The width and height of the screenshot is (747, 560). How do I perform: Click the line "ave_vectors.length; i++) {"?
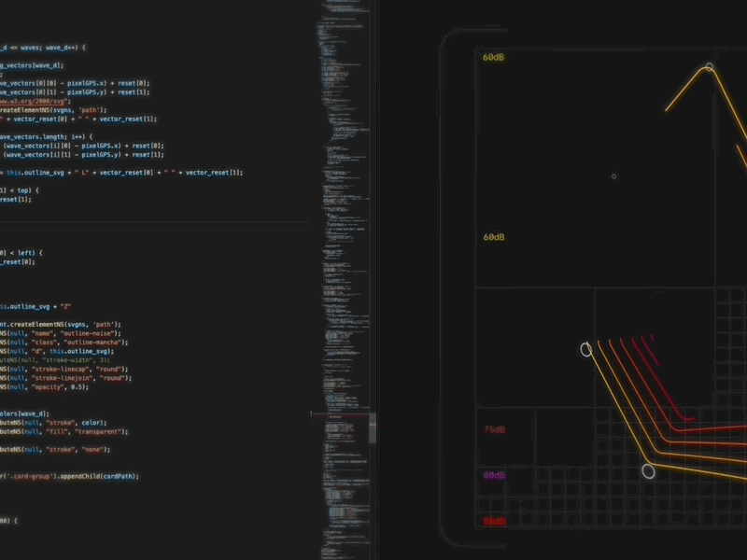[x=47, y=136]
